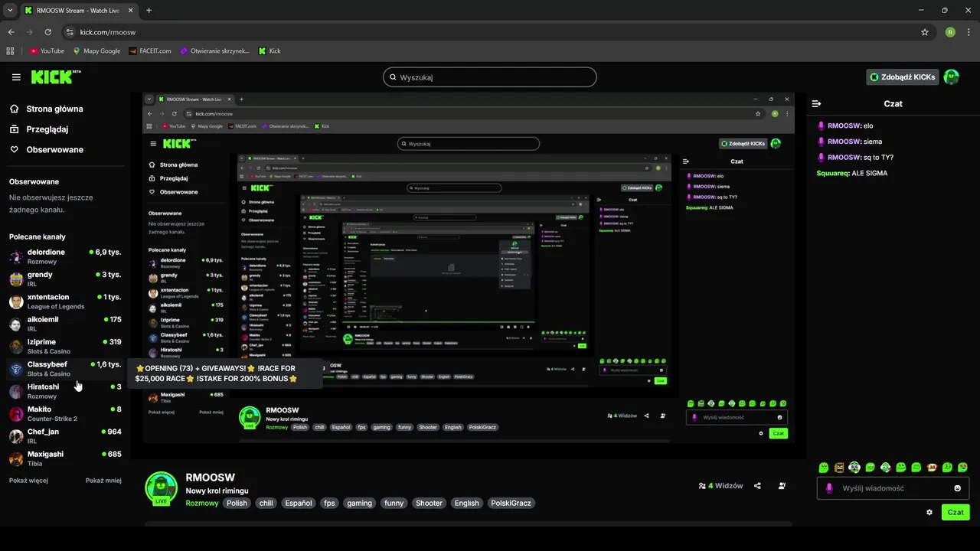Click the purple microphone chat identity icon

tap(828, 488)
